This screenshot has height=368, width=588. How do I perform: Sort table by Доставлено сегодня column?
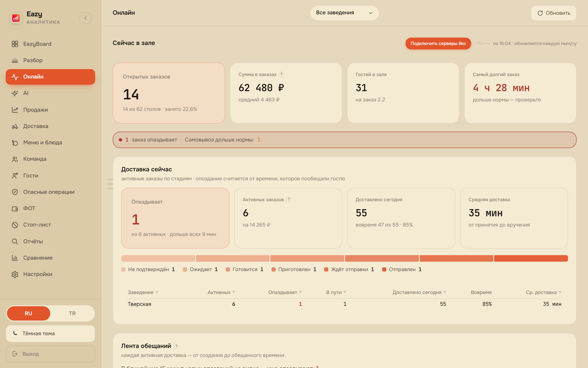click(x=419, y=292)
